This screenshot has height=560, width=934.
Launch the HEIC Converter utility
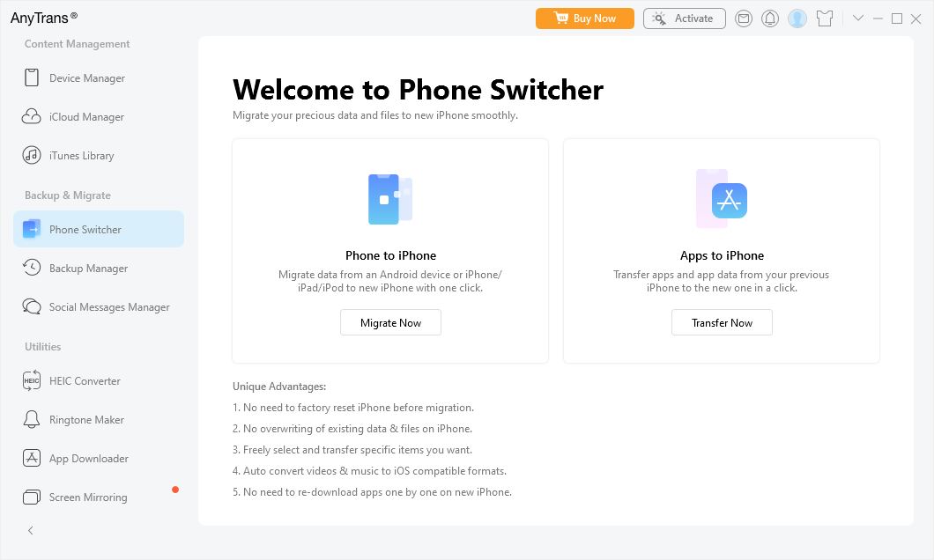tap(99, 381)
